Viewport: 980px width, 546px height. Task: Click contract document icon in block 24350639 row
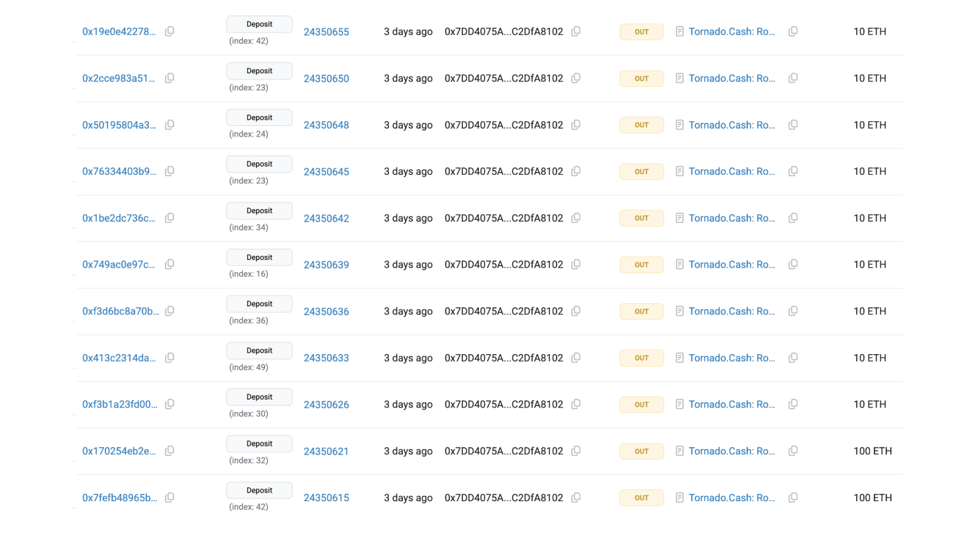(x=679, y=264)
